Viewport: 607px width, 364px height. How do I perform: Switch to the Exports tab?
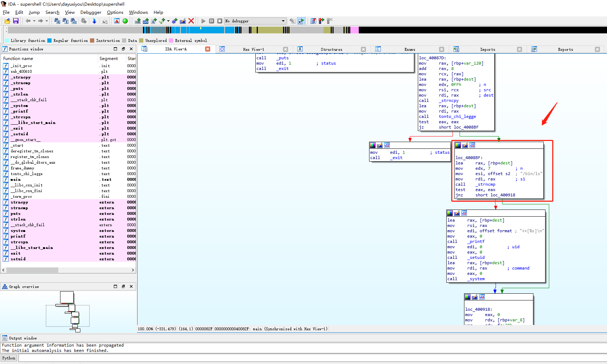tap(565, 49)
